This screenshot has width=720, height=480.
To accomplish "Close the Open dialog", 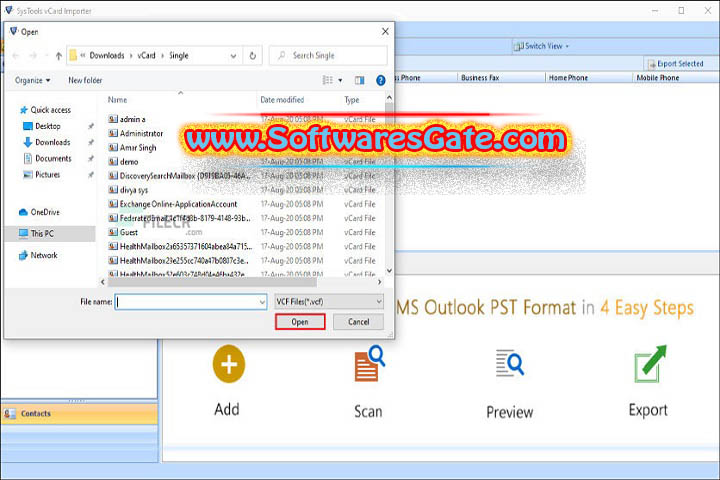I will pyautogui.click(x=385, y=31).
